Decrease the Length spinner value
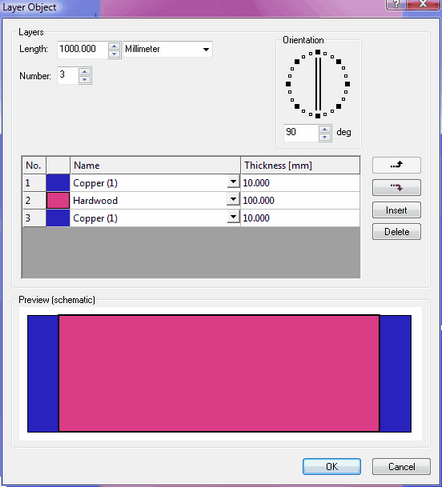 pos(114,54)
